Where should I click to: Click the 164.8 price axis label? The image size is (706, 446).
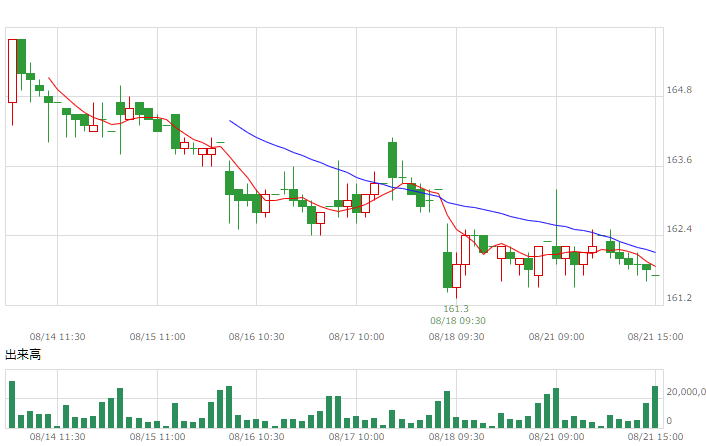tap(679, 90)
